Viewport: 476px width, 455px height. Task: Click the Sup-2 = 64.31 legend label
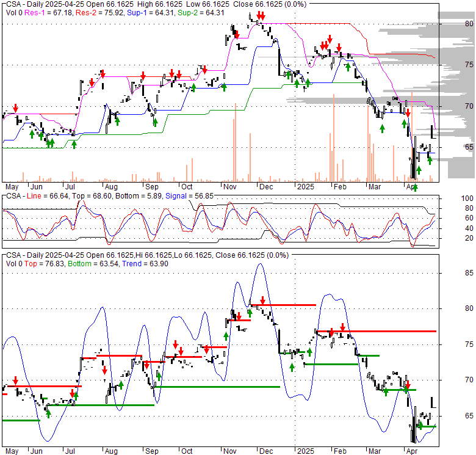point(201,13)
